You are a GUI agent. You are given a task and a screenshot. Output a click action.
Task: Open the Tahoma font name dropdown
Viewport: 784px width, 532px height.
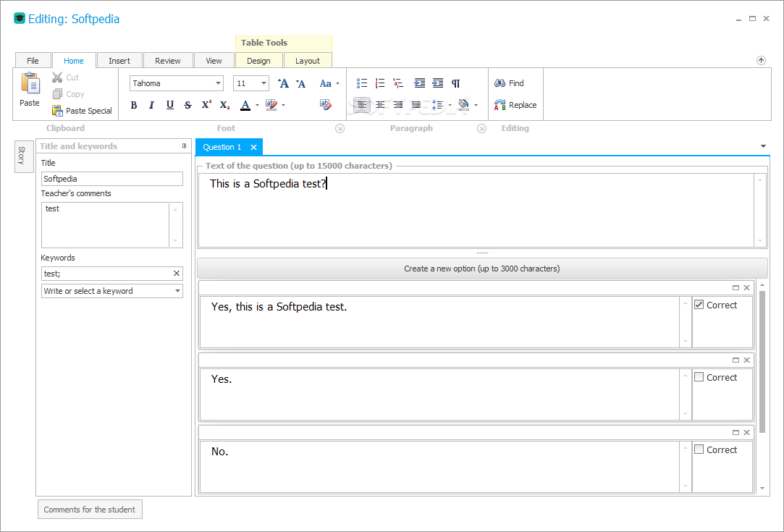point(218,83)
